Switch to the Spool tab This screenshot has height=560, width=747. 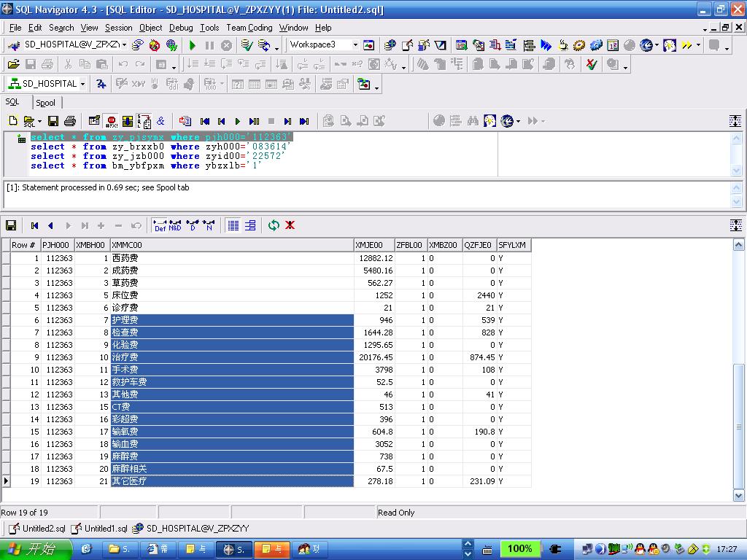pyautogui.click(x=45, y=103)
